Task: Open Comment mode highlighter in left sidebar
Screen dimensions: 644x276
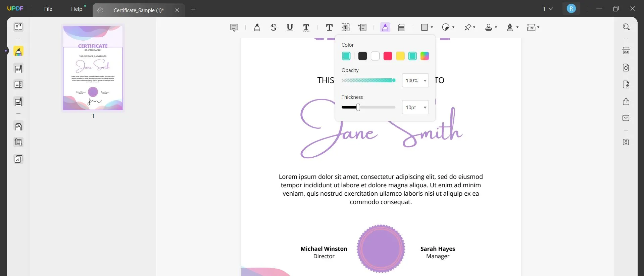Action: click(x=18, y=52)
